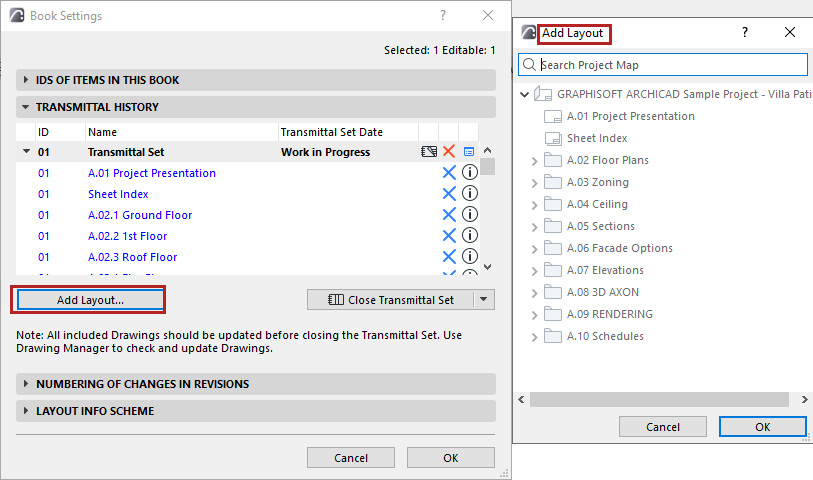Click the layout book icon in Transmittal Set row
The height and width of the screenshot is (480, 813).
tap(429, 152)
